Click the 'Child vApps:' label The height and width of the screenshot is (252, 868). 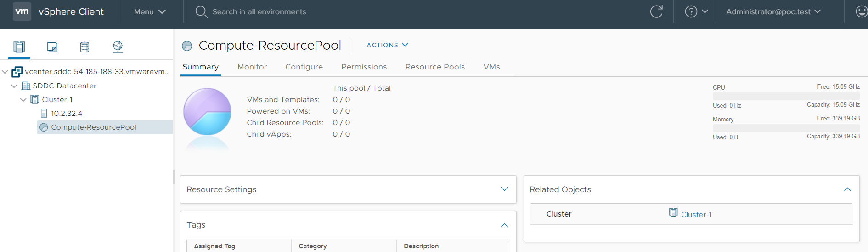[x=269, y=134]
